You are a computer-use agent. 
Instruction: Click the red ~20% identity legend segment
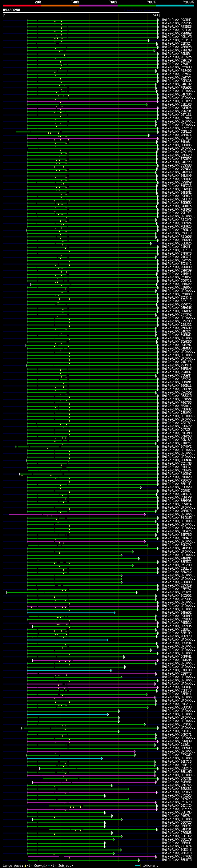(22, 6)
